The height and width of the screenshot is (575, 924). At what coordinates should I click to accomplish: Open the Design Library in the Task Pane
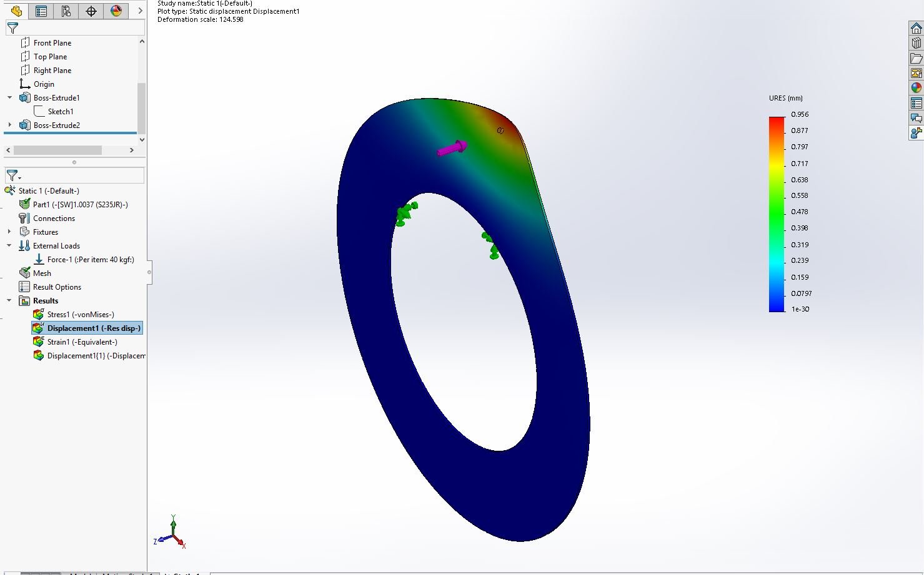tap(917, 42)
